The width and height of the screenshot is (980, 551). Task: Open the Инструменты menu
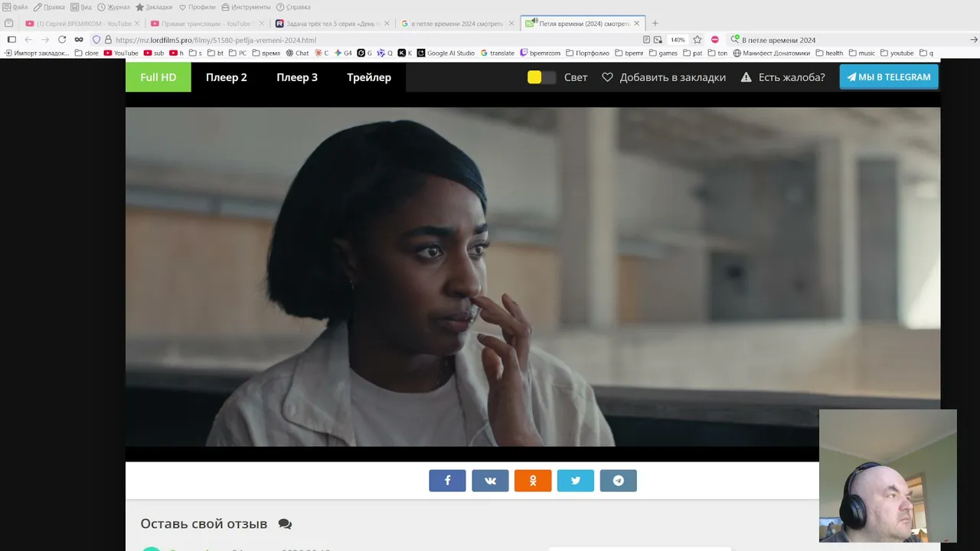246,7
